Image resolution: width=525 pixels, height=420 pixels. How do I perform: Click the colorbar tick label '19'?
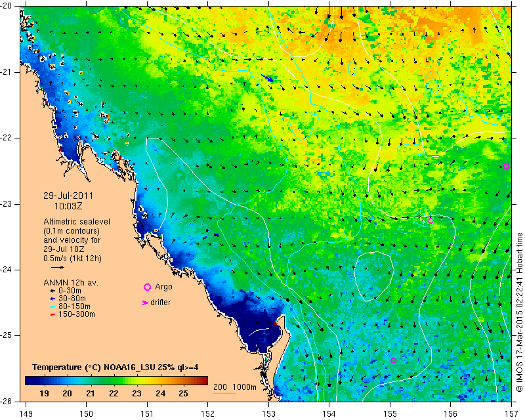[x=44, y=393]
